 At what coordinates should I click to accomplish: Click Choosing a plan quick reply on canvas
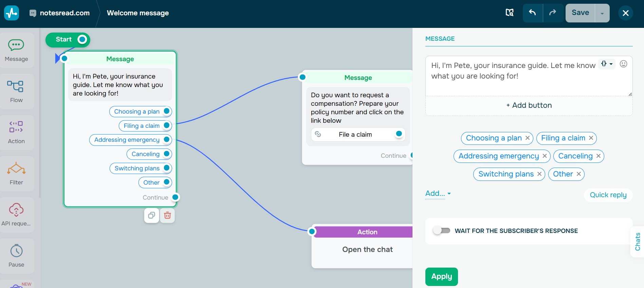[141, 112]
